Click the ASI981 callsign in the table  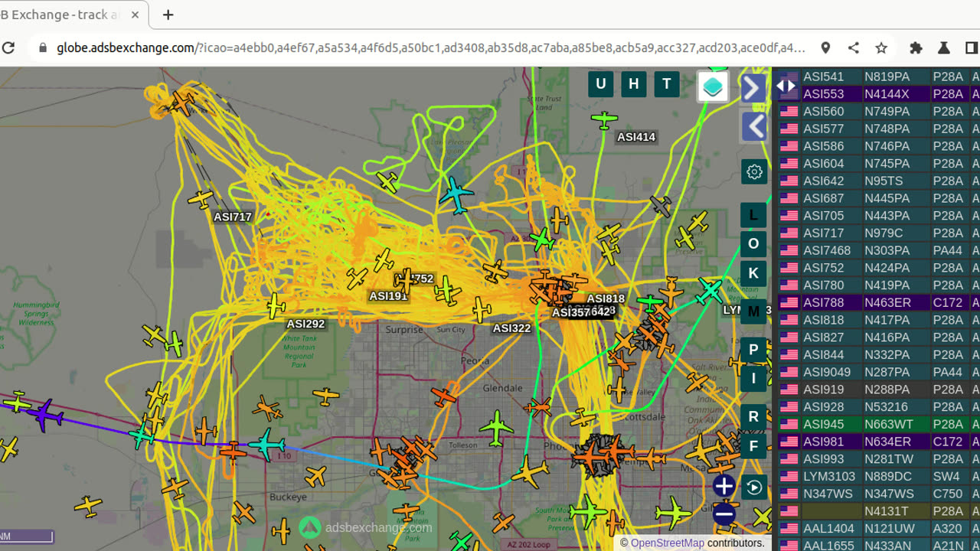824,442
